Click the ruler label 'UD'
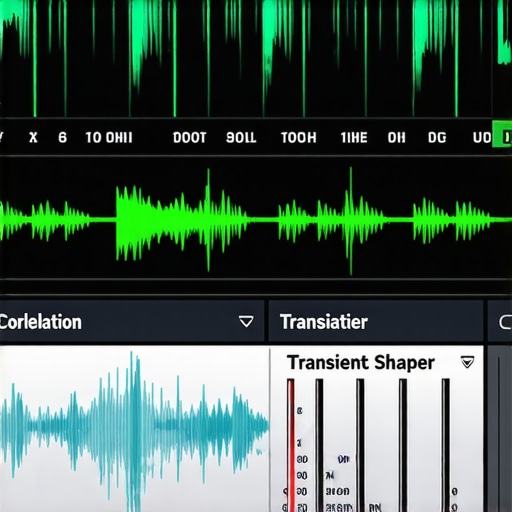The height and width of the screenshot is (512, 512). (482, 138)
